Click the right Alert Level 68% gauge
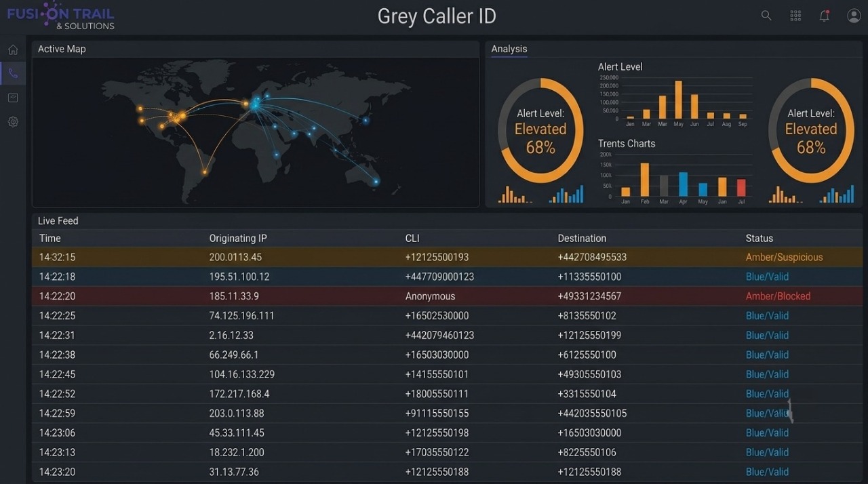 (x=811, y=130)
